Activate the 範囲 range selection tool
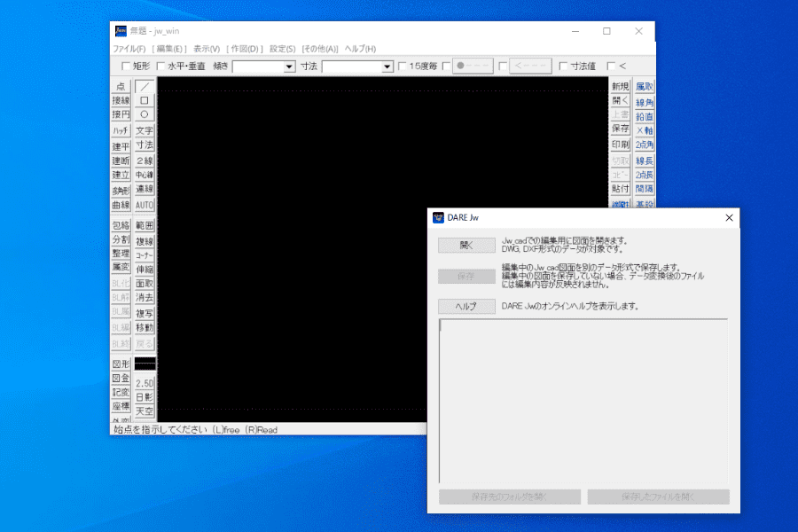Viewport: 798px width, 532px height. coord(145,225)
